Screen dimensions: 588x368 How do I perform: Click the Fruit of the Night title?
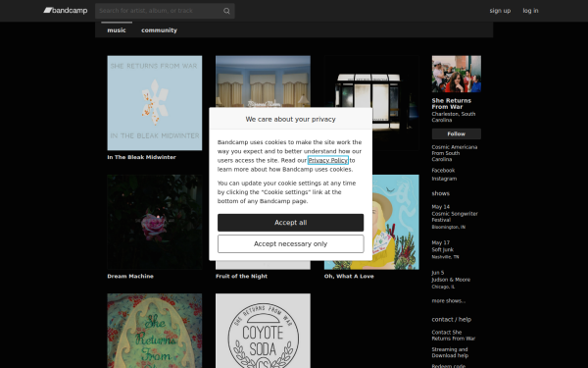coord(241,276)
